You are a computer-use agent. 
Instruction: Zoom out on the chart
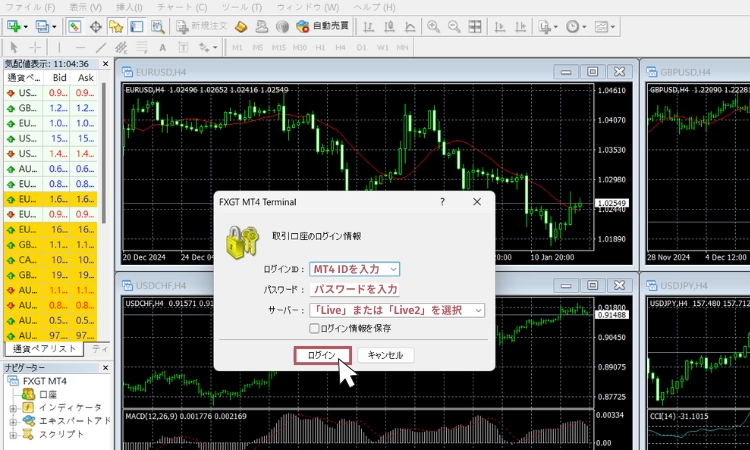[454, 26]
